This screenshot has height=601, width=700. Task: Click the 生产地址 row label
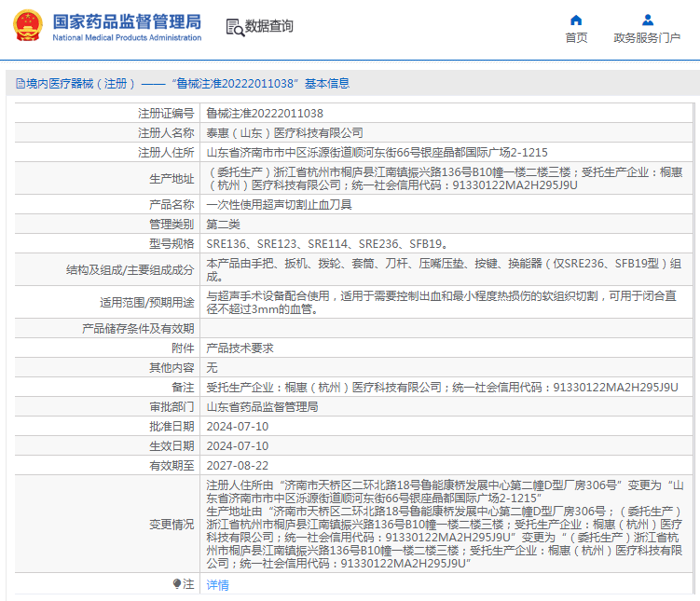[x=172, y=179]
